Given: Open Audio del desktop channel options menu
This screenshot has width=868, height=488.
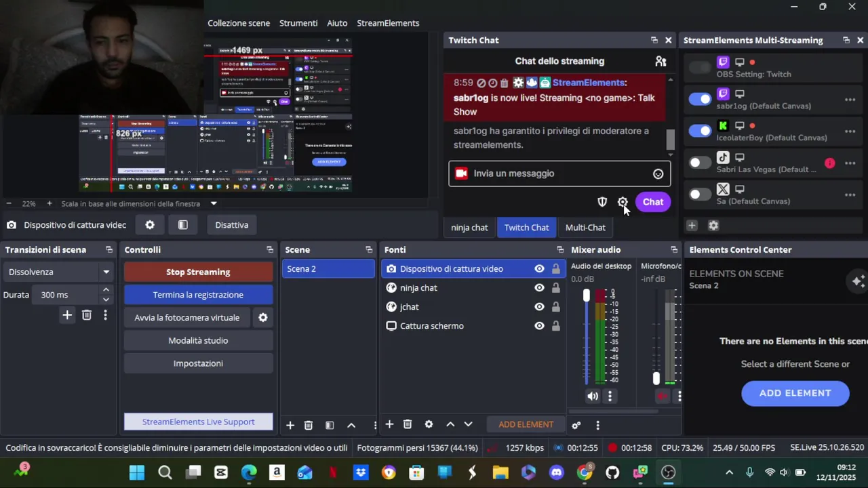Looking at the screenshot, I should 610,396.
